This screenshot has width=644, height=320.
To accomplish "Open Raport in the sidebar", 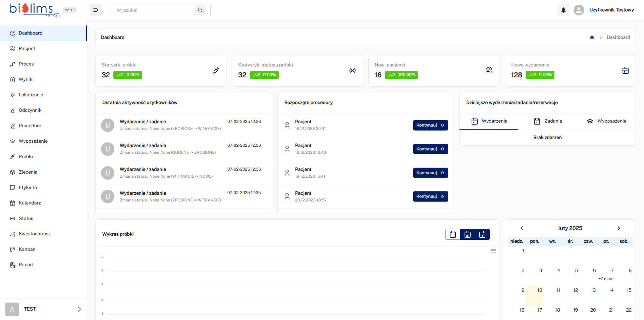I will 43,265.
